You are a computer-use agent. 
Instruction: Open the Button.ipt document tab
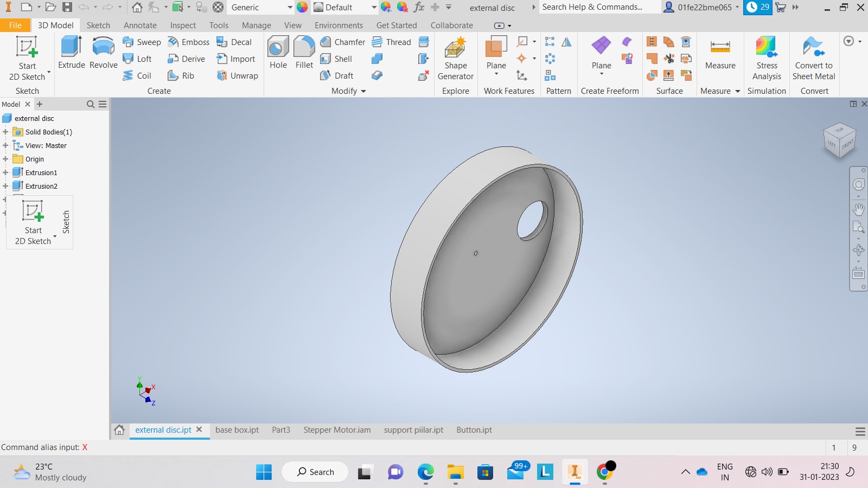click(474, 429)
